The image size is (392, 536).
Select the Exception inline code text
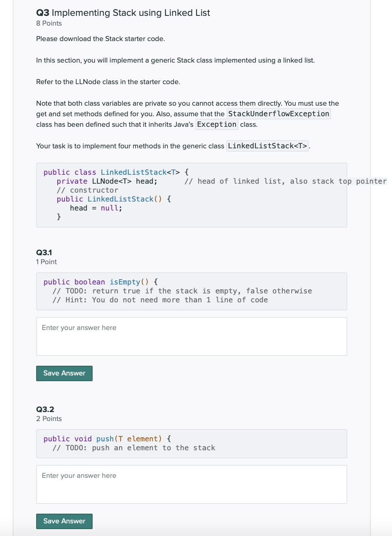coord(217,124)
